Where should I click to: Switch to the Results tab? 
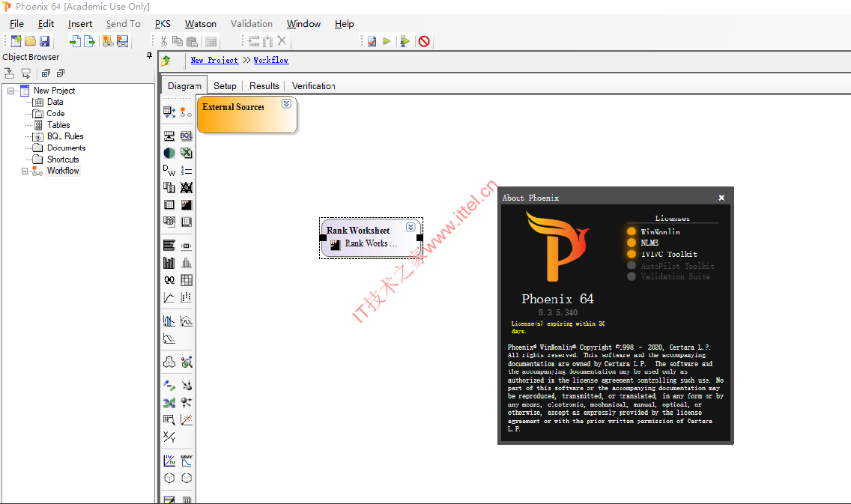coord(264,85)
